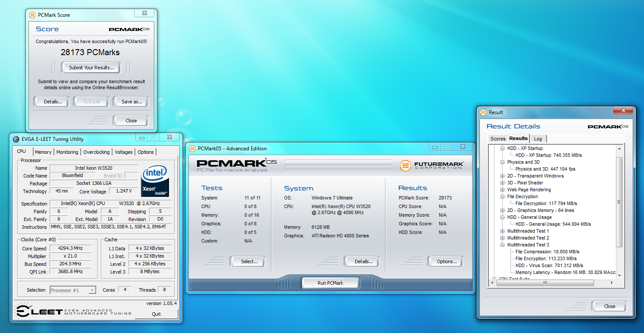644x333 pixels.
Task: Click the EVGA E-LEET title bar icon
Action: 16,139
